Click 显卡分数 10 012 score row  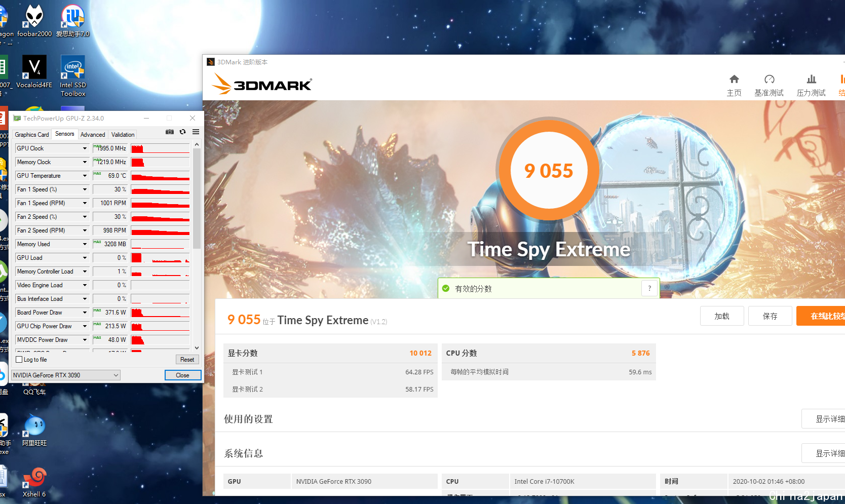point(330,353)
